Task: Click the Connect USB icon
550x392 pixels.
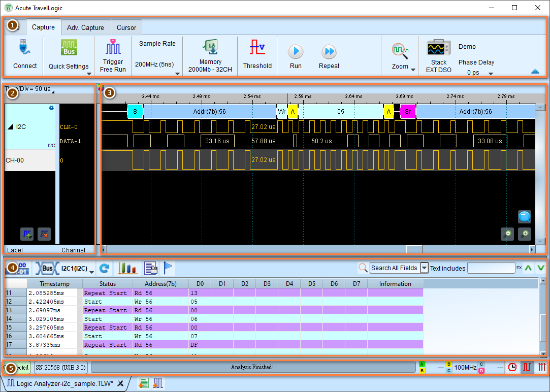Action: pos(24,47)
